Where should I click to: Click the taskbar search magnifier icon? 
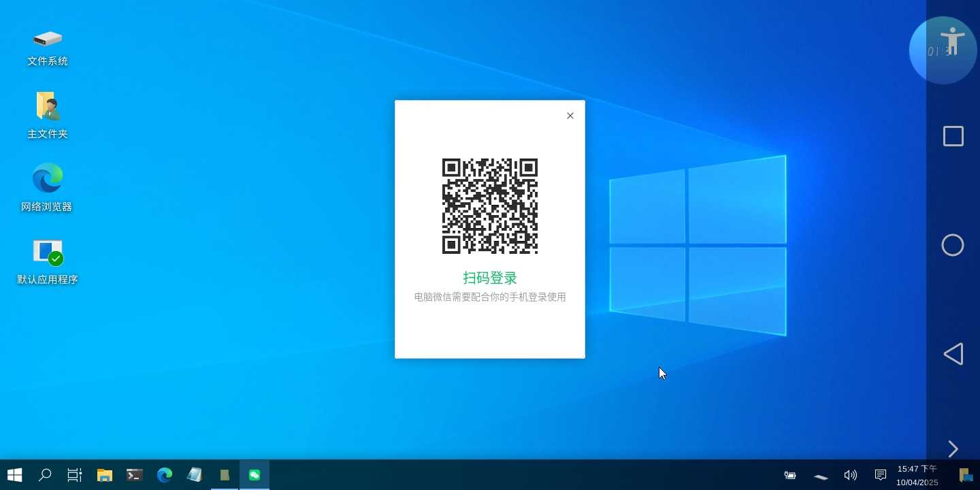45,475
